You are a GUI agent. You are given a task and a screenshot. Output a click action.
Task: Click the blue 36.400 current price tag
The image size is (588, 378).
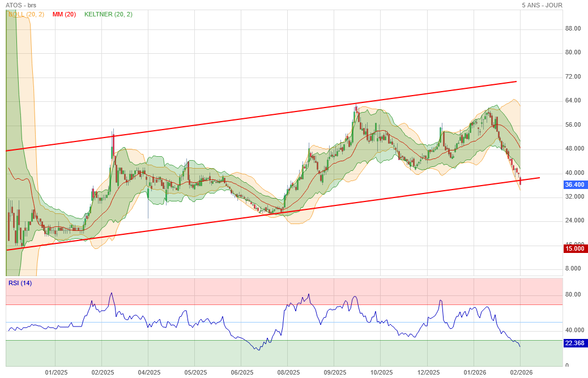click(x=575, y=184)
